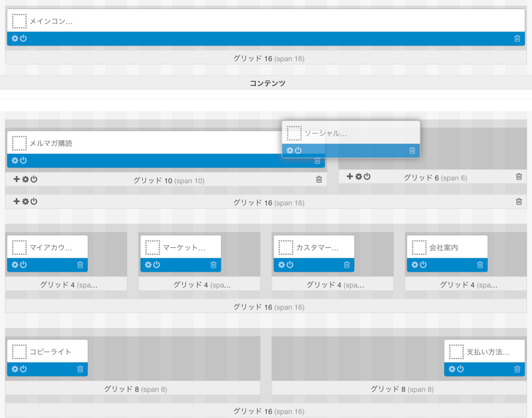Click the メルマガ購読 block title
The image size is (532, 418).
point(51,143)
